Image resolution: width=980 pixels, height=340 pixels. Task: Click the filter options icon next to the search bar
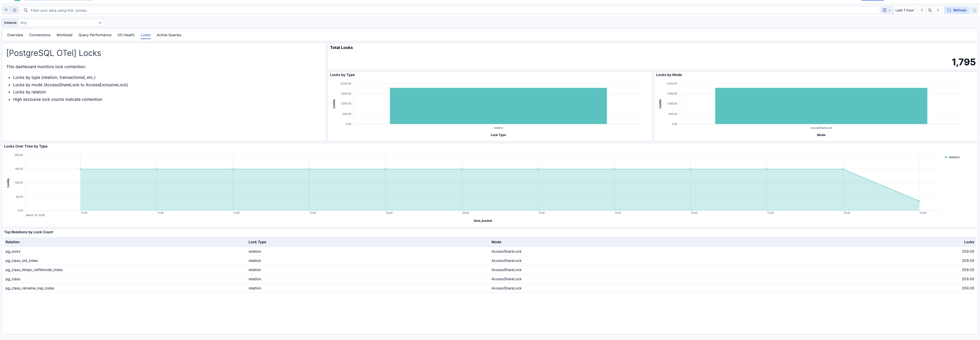6,10
